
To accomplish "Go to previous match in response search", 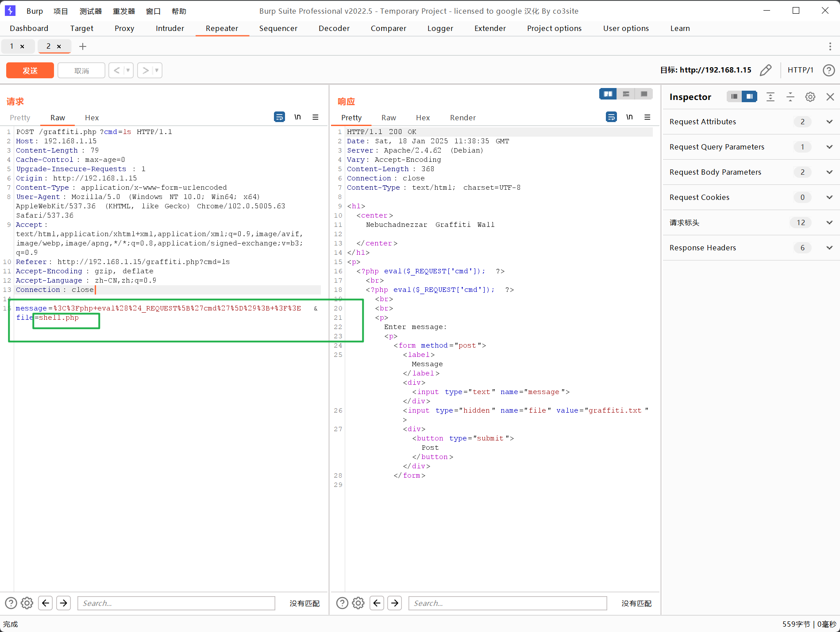I will coord(377,603).
